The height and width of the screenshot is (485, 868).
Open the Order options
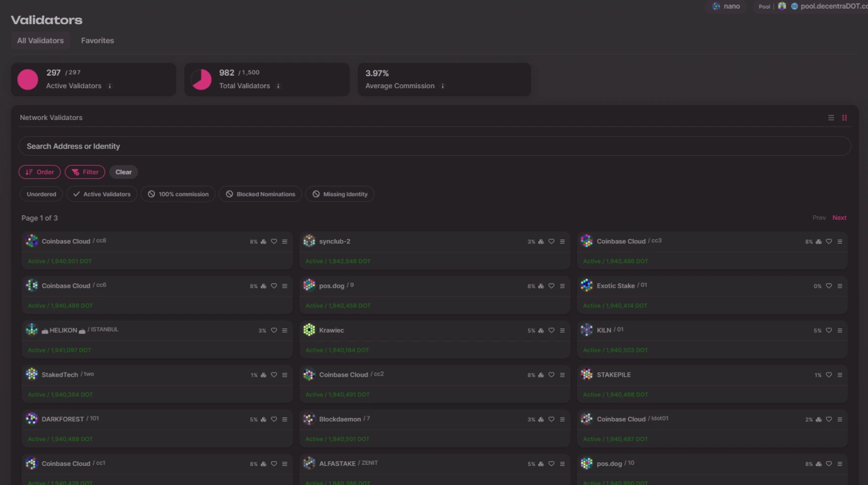coord(39,172)
